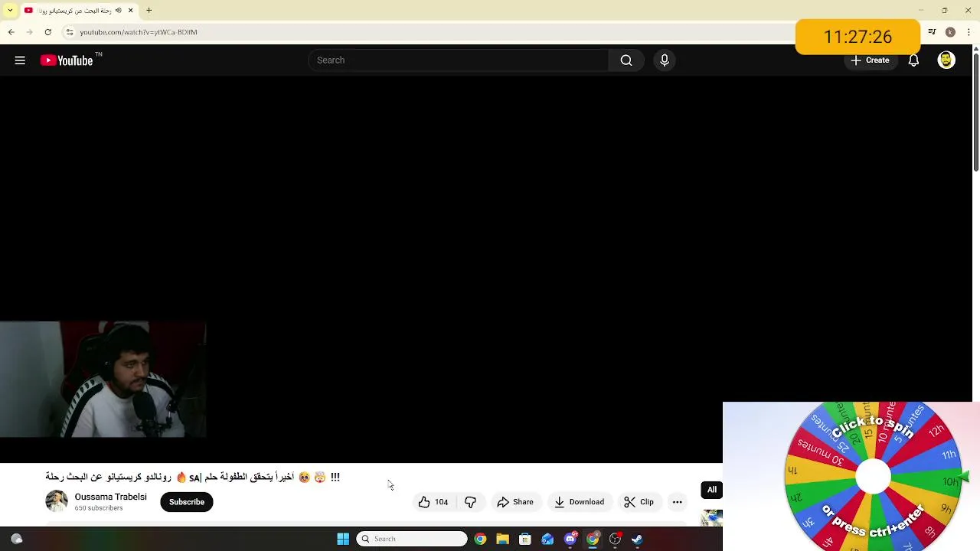Open Chrome media control icon
The image size is (980, 551).
(932, 32)
